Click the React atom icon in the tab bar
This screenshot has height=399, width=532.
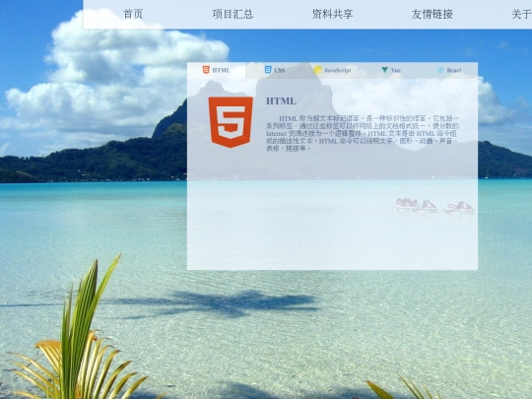coord(440,70)
